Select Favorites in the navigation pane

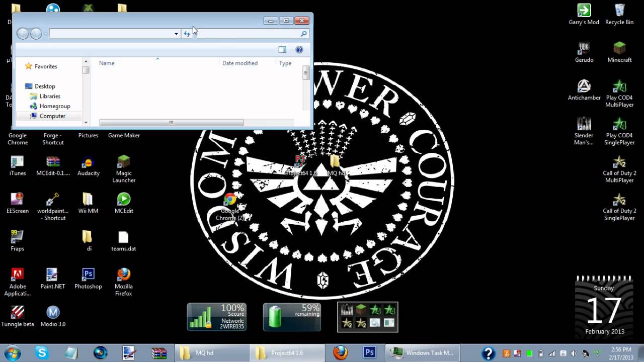click(46, 66)
